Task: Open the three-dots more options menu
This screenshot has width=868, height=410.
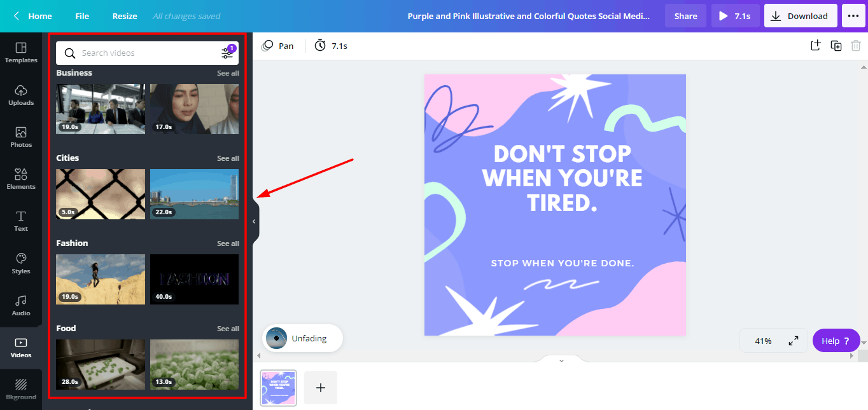Action: click(x=853, y=16)
